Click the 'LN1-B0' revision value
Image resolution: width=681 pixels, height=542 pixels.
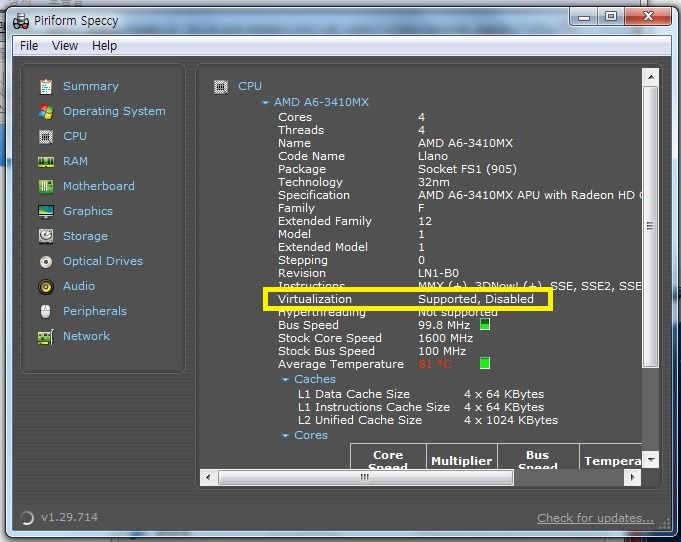438,273
